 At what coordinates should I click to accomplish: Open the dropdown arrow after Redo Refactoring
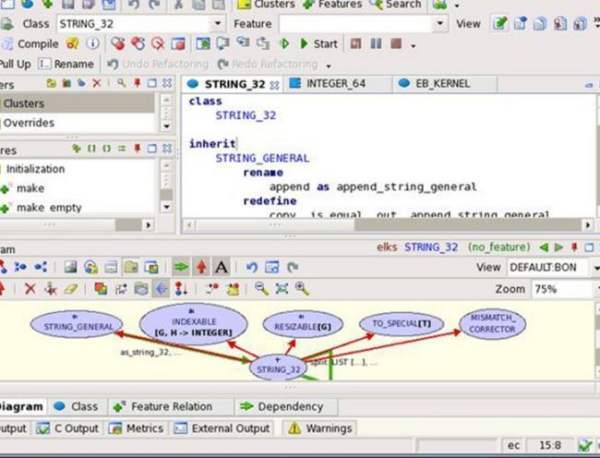coord(329,66)
